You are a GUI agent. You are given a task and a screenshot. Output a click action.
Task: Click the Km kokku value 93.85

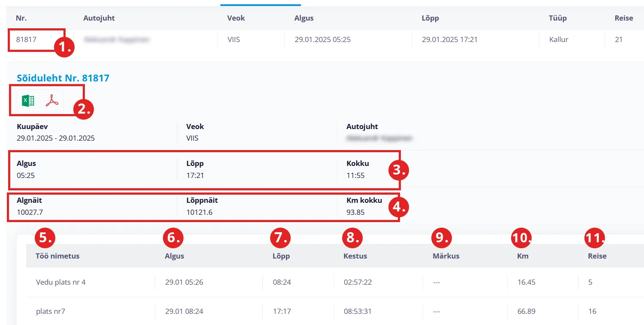click(x=355, y=212)
